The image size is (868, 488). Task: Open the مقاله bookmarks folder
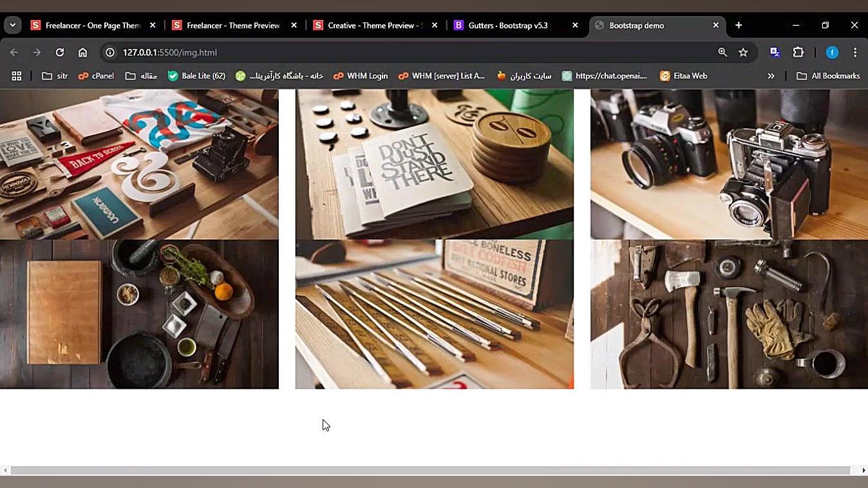click(141, 76)
